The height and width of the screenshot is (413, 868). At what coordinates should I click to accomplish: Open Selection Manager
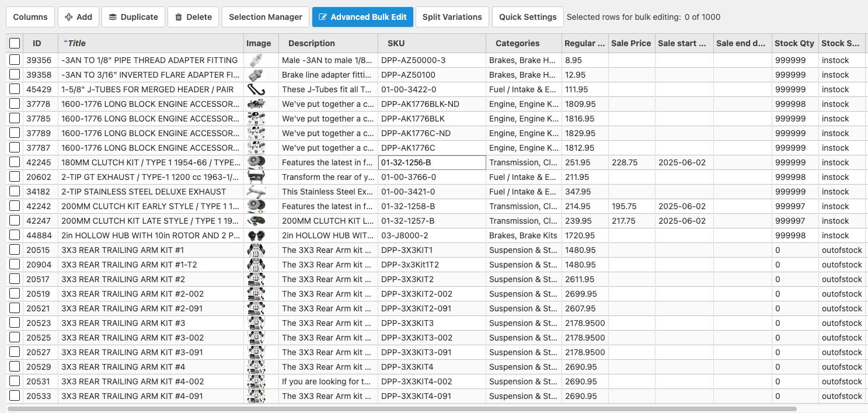click(x=266, y=17)
